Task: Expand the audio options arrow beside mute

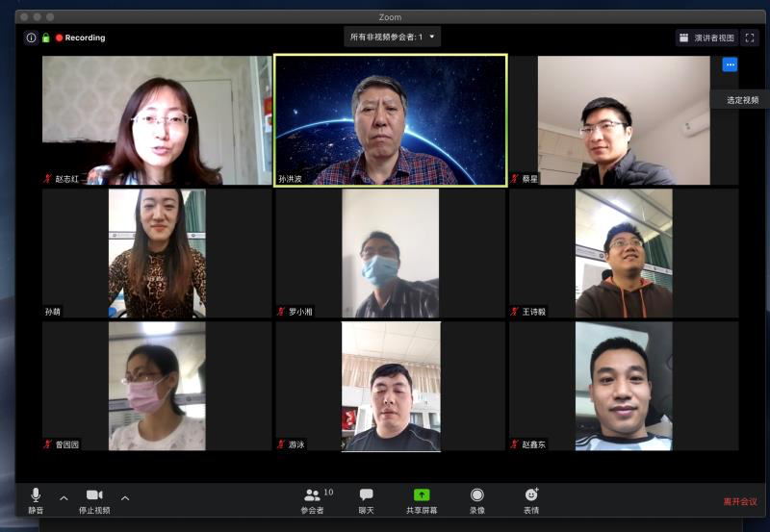Action: coord(64,498)
